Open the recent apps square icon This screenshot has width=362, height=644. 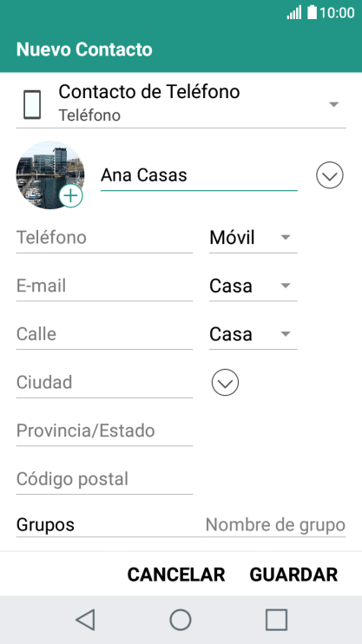tap(276, 620)
